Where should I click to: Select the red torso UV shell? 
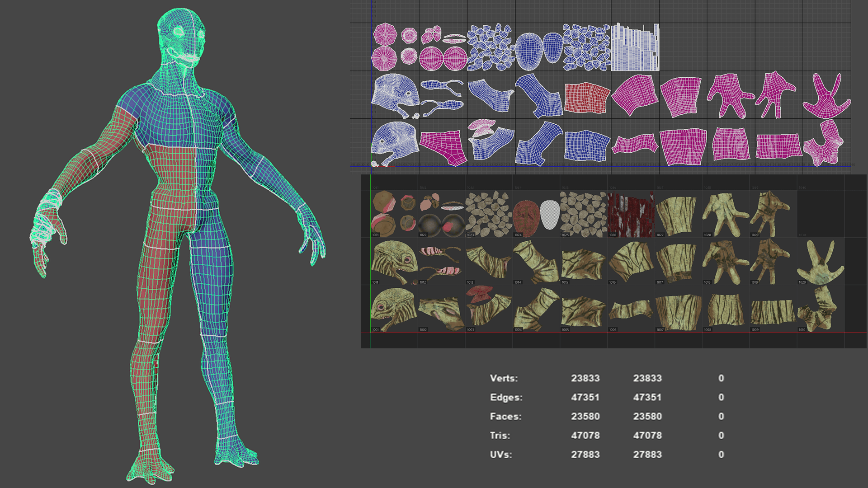click(x=586, y=97)
